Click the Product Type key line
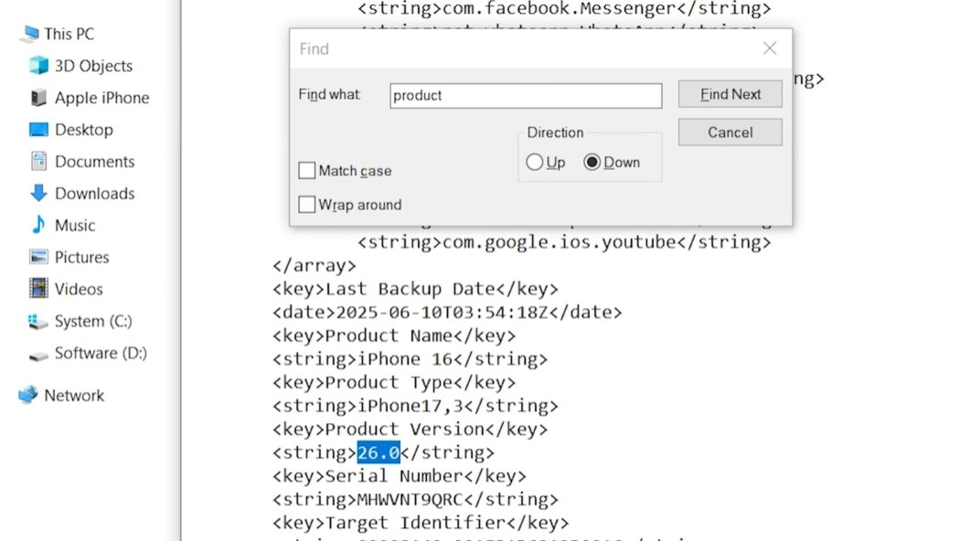Image resolution: width=980 pixels, height=541 pixels. tap(394, 382)
